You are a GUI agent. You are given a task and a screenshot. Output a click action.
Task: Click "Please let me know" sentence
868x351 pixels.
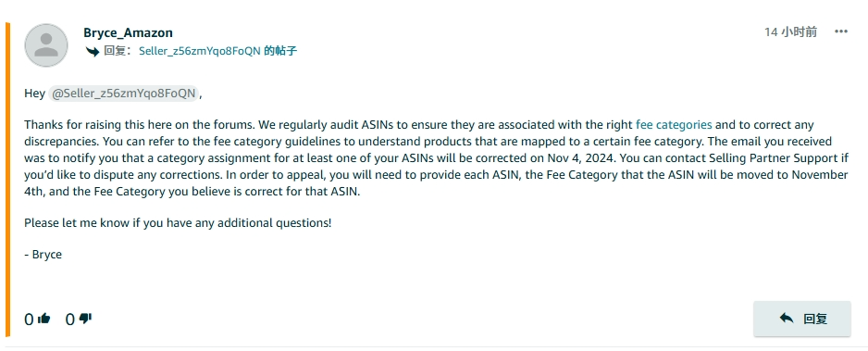[x=178, y=223]
